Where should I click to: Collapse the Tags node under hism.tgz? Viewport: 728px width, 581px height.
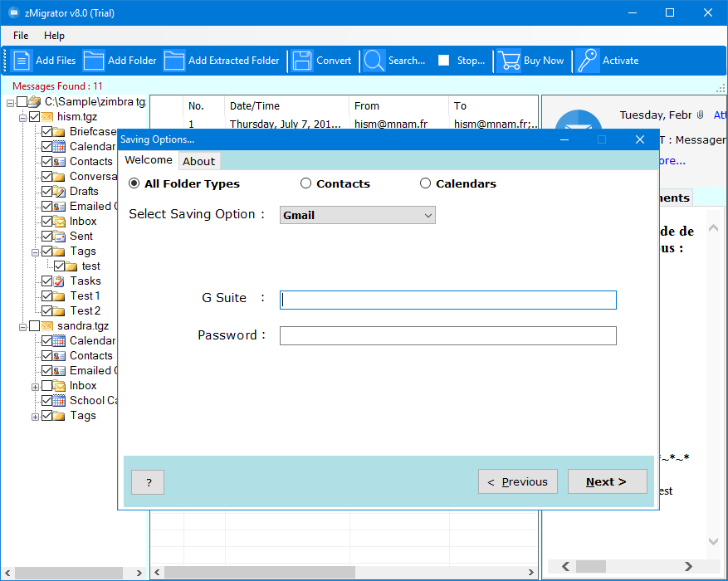tap(35, 252)
